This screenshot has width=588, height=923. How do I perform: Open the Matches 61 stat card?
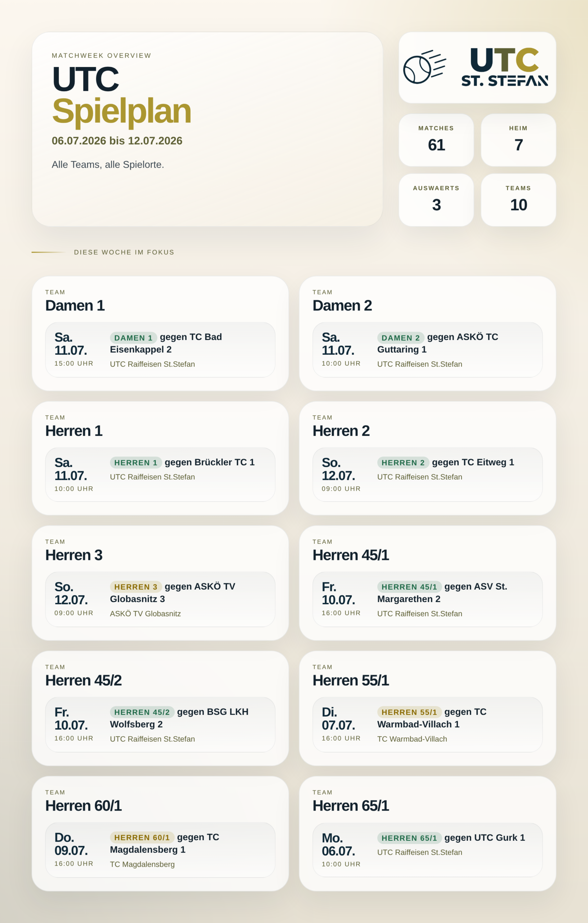[x=436, y=140]
